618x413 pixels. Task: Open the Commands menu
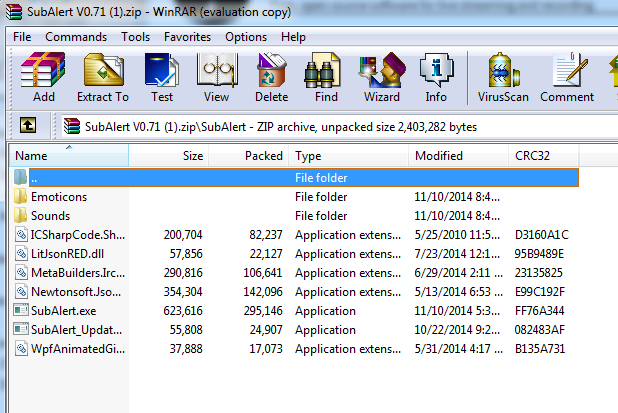tap(76, 37)
